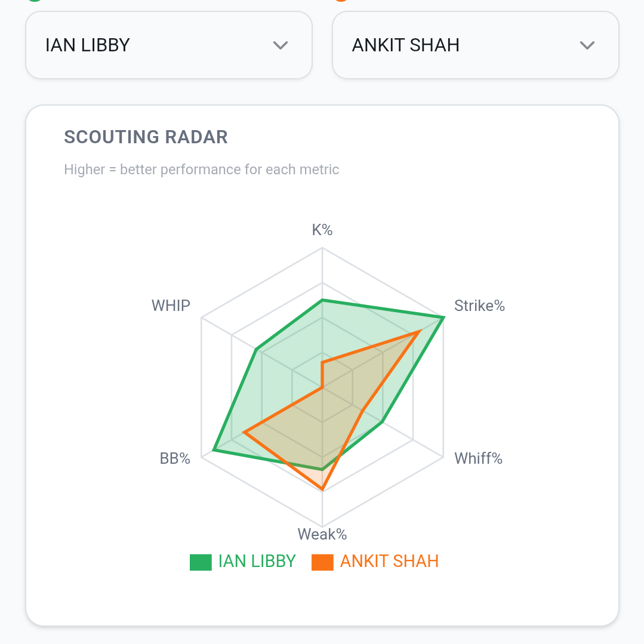Select Ian Libby's green Strike% data point
This screenshot has width=644, height=644.
[442, 318]
